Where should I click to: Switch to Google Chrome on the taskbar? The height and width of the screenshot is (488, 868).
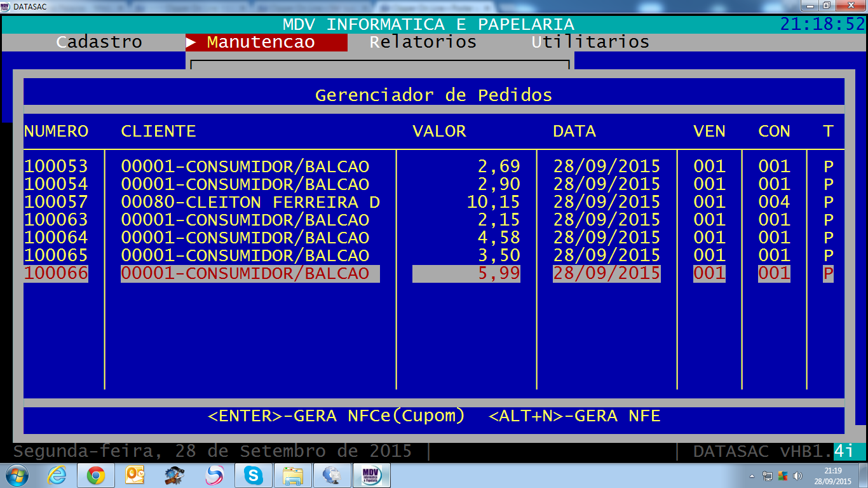pos(96,475)
